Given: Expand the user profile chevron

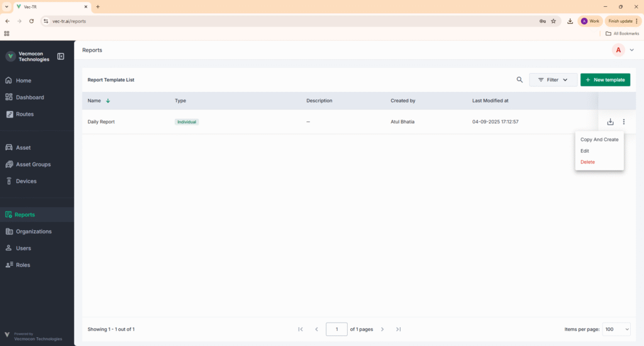Looking at the screenshot, I should [632, 50].
